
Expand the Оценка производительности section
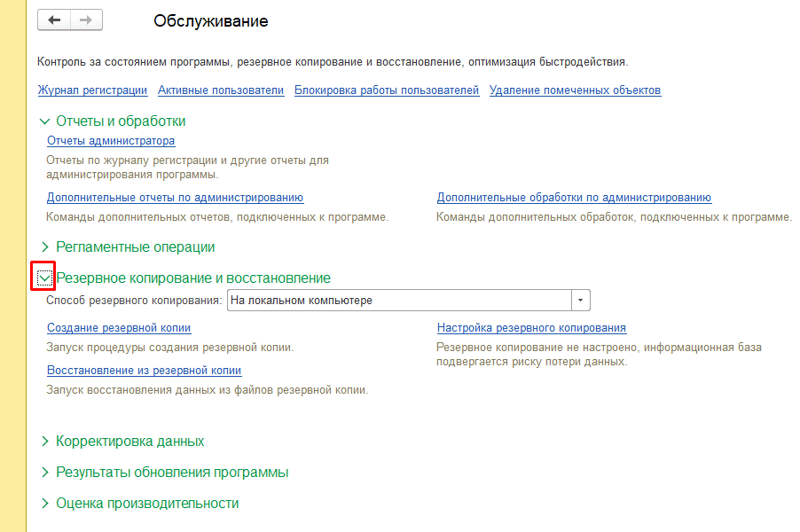point(45,503)
